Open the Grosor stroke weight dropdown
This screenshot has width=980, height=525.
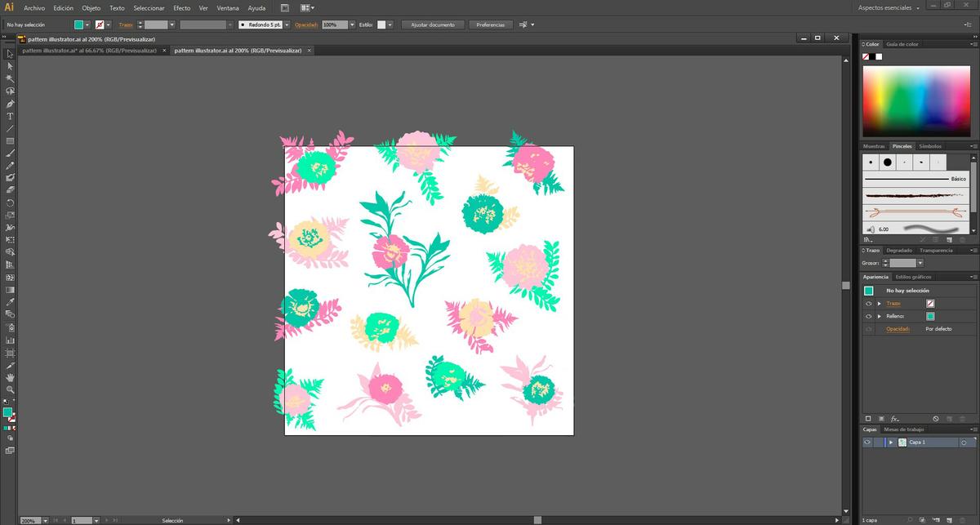point(920,263)
